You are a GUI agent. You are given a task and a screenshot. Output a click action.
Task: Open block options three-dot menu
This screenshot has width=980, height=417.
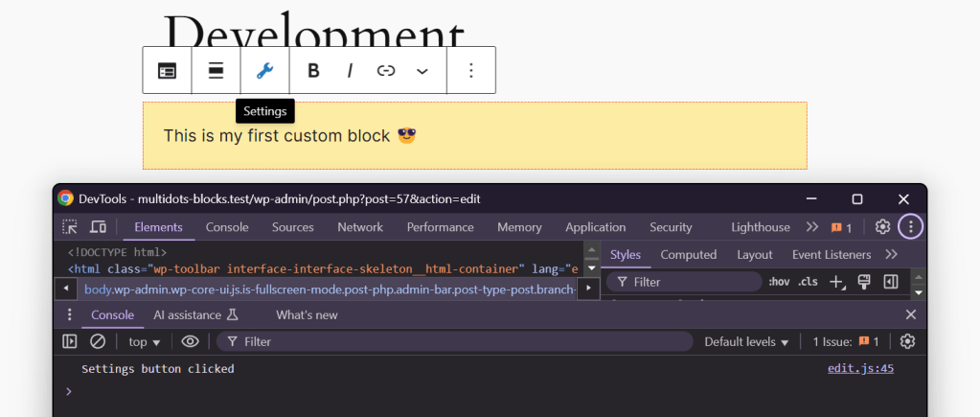pyautogui.click(x=471, y=71)
